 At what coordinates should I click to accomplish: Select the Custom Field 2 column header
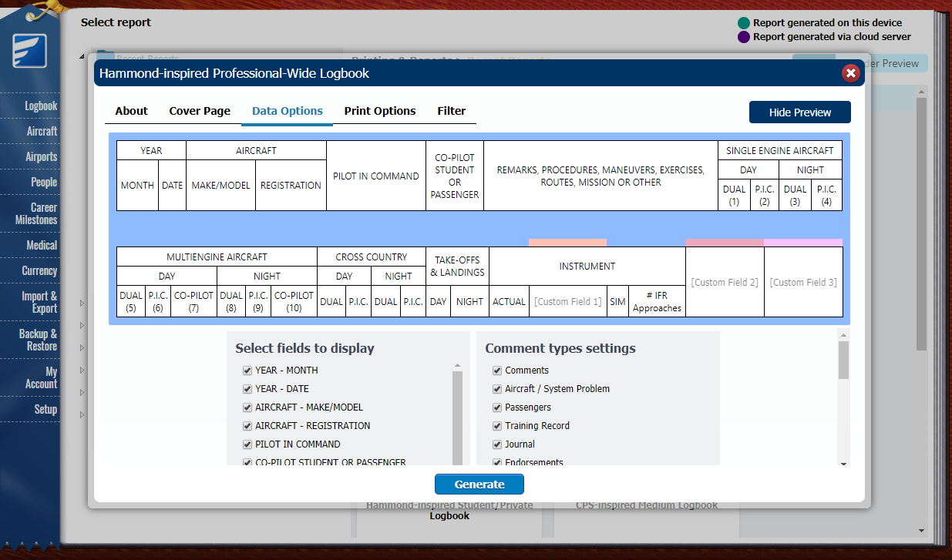coord(725,283)
